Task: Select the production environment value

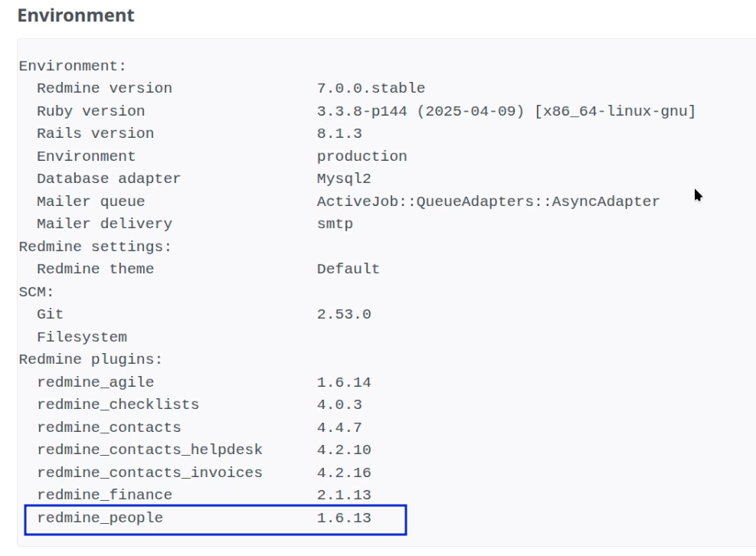Action: (362, 156)
